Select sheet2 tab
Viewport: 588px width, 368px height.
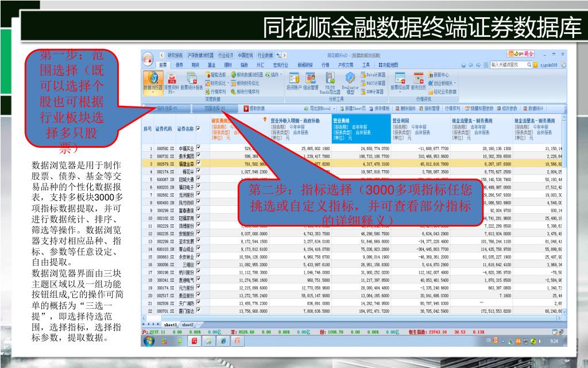pos(188,324)
